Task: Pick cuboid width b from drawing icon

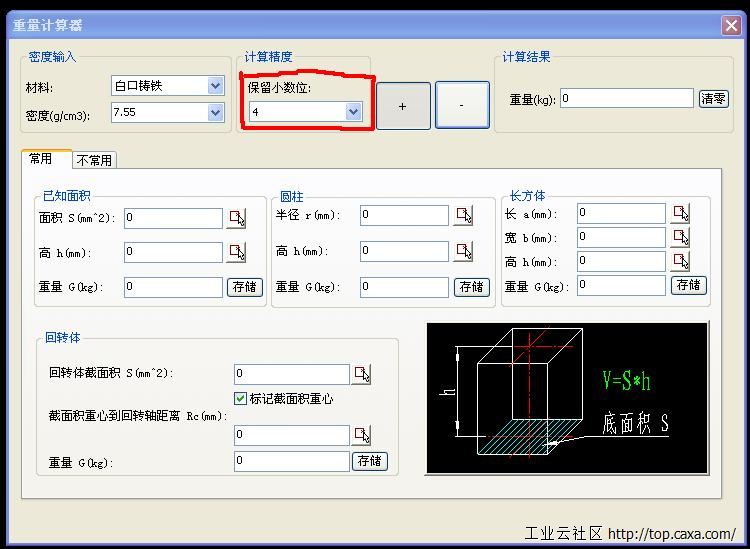Action: (680, 237)
